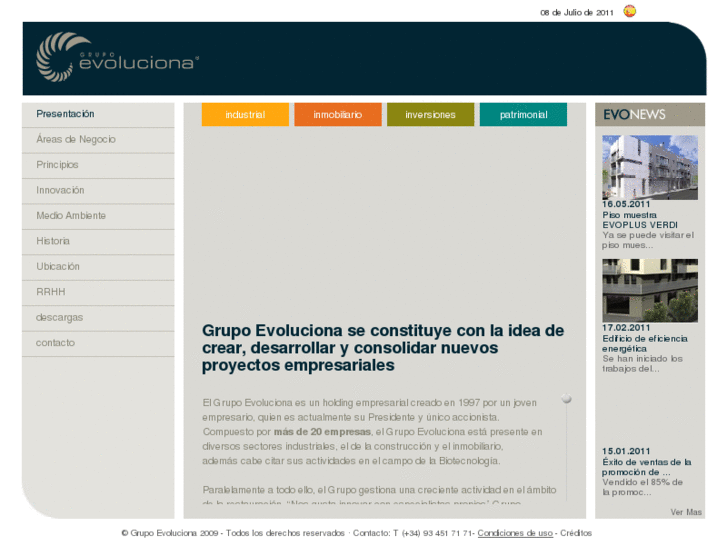The image size is (727, 545).
Task: Go to descargas page
Action: click(x=60, y=318)
